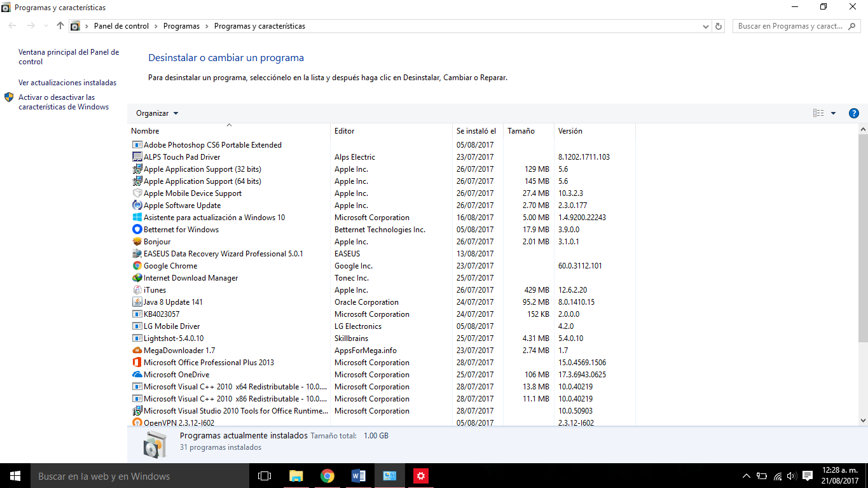This screenshot has height=488, width=868.
Task: Expand the Programas breadcrumb arrow
Action: (x=207, y=26)
